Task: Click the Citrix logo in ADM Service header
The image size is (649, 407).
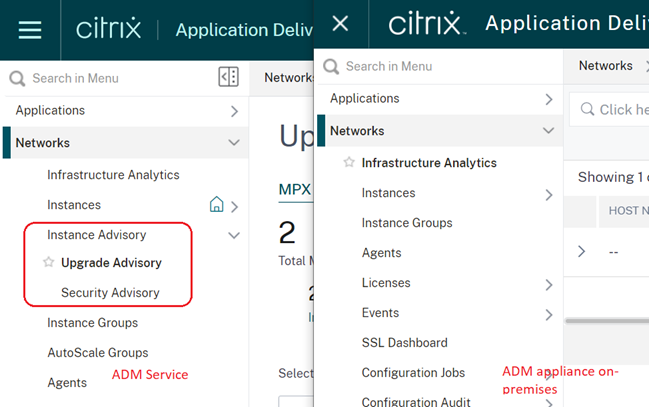Action: click(x=108, y=29)
